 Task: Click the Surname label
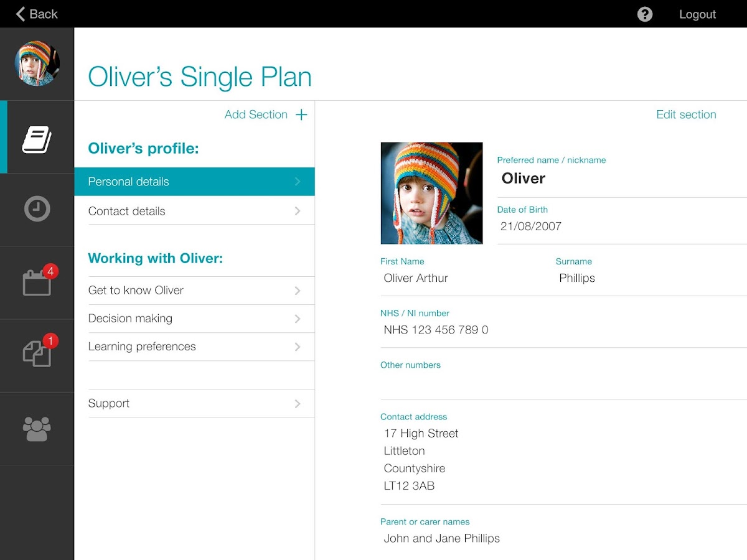click(574, 261)
